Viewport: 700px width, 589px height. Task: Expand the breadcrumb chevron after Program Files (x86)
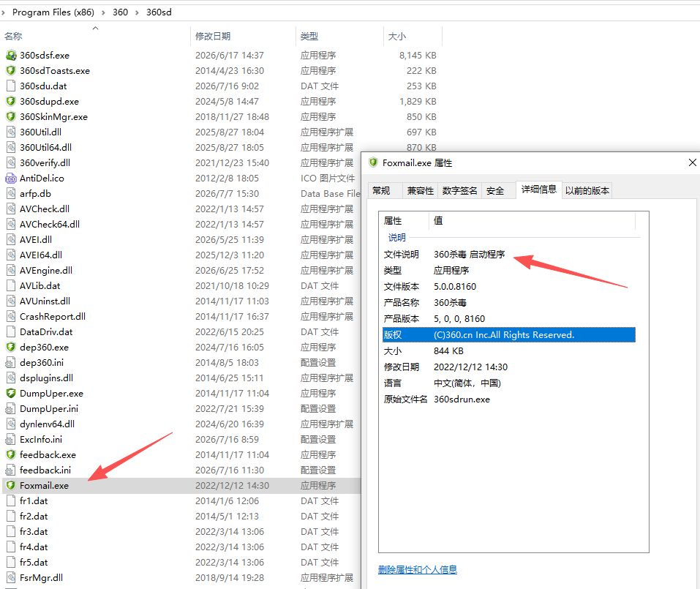pos(103,12)
